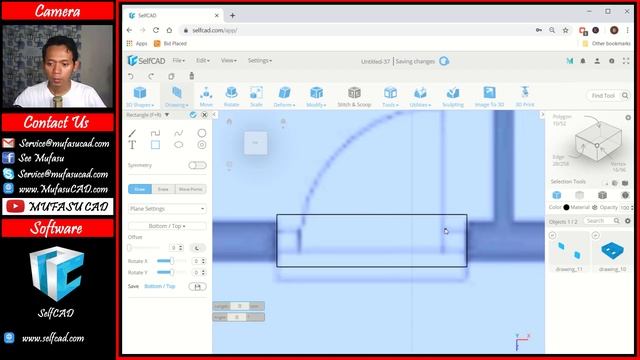
Task: Open the Image To 3D tool
Action: (489, 97)
